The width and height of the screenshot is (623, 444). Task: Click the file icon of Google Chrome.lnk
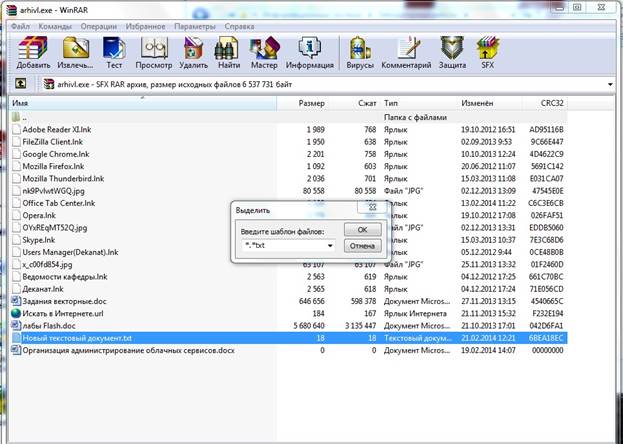(x=16, y=154)
